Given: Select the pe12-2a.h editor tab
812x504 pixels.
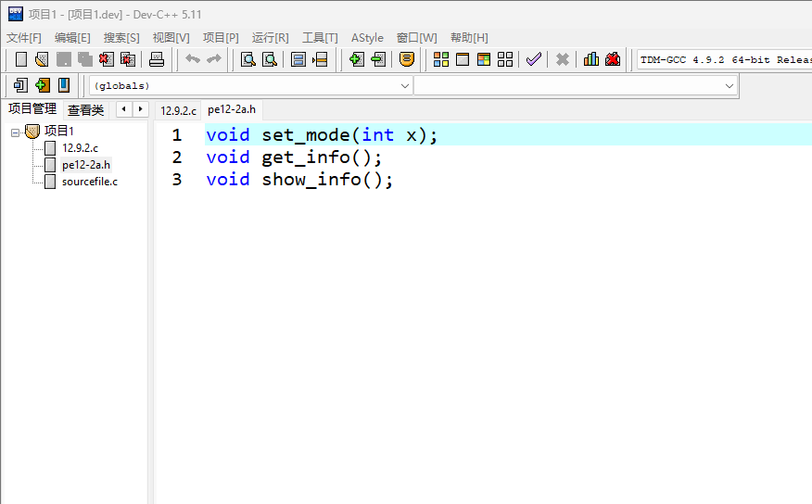Looking at the screenshot, I should (232, 109).
